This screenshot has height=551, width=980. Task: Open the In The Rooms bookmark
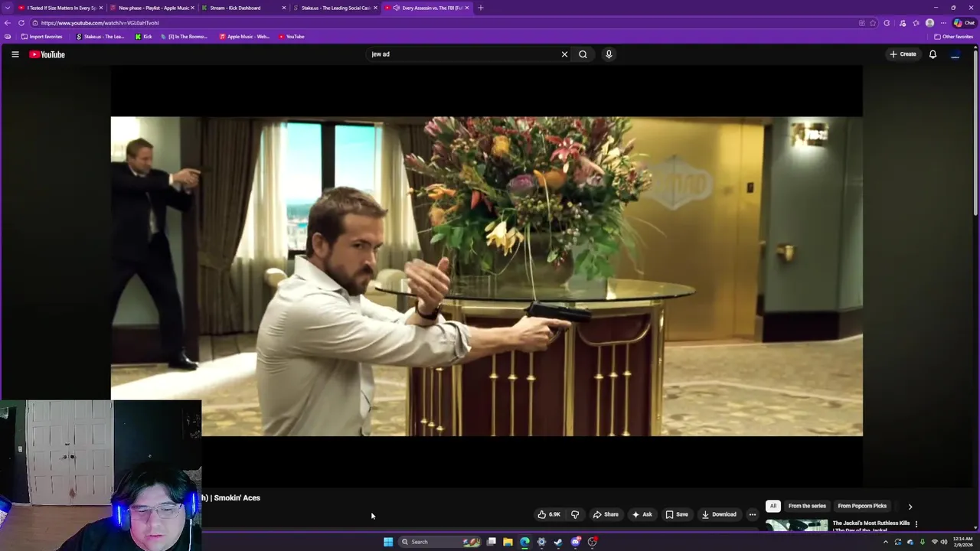coord(184,37)
